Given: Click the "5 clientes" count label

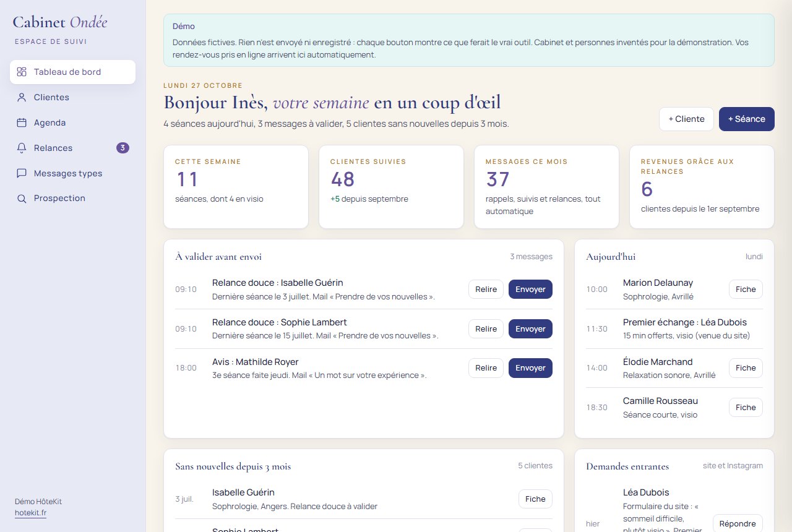Looking at the screenshot, I should pos(535,466).
